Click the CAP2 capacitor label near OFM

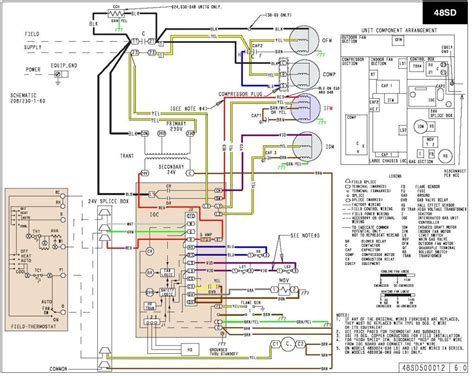click(257, 45)
